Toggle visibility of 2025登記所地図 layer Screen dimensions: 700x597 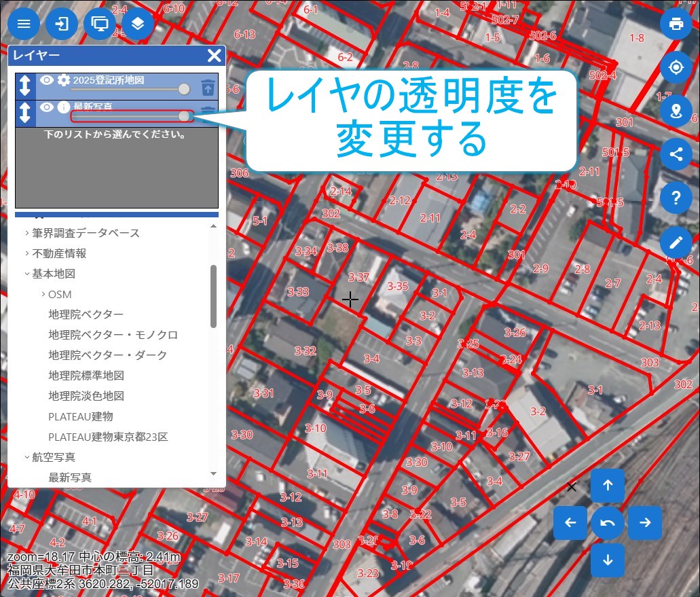[x=46, y=80]
